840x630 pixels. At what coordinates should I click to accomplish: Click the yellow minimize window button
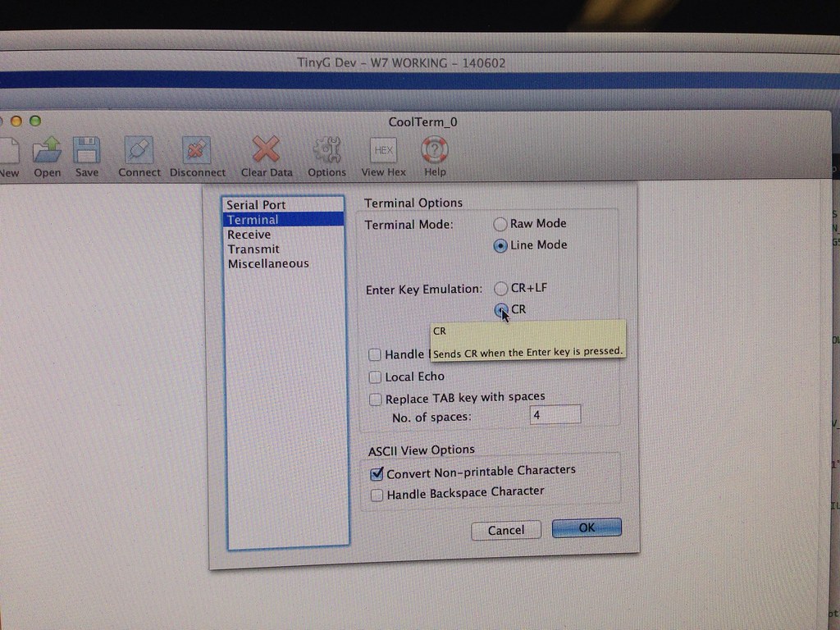[16, 121]
